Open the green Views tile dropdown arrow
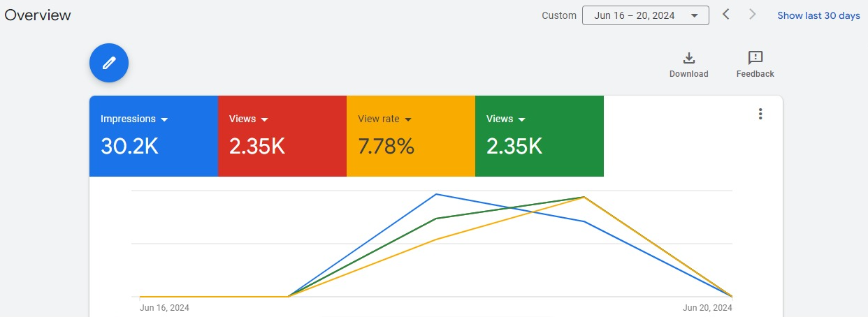 522,119
